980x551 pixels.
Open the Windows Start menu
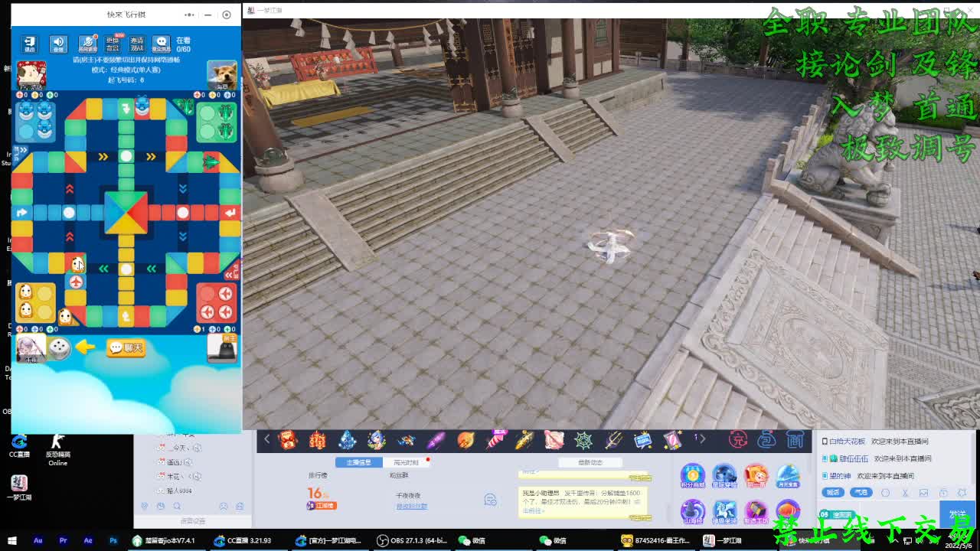(13, 540)
